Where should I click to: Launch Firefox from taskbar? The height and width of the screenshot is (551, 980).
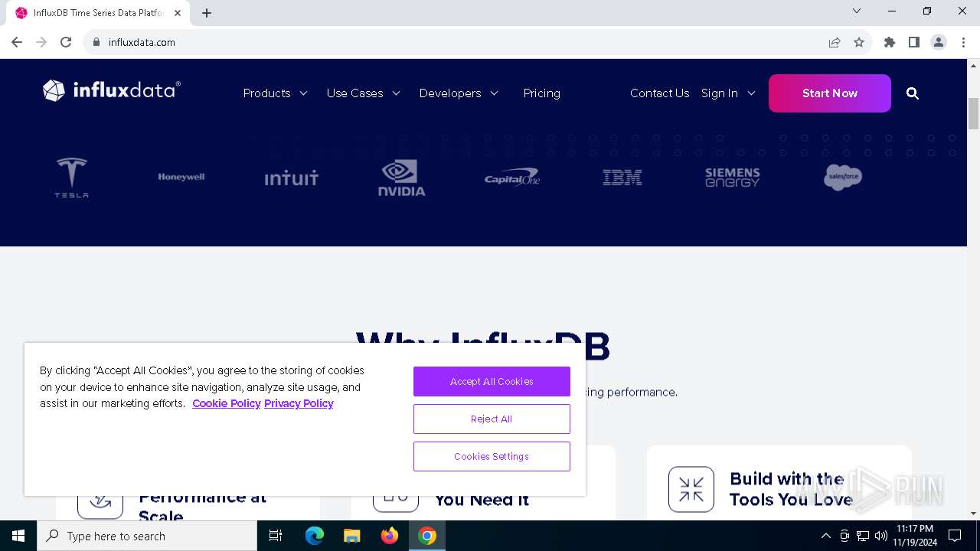pos(390,536)
